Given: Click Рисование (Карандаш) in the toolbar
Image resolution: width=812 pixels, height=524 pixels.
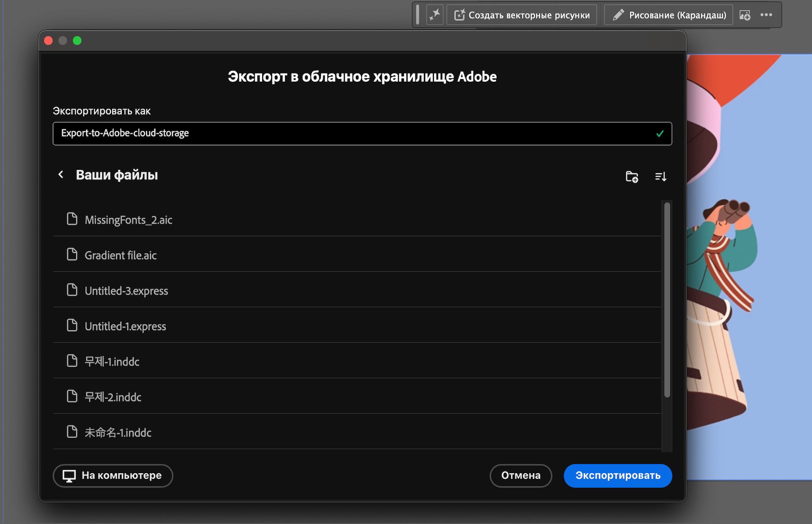Looking at the screenshot, I should point(668,14).
